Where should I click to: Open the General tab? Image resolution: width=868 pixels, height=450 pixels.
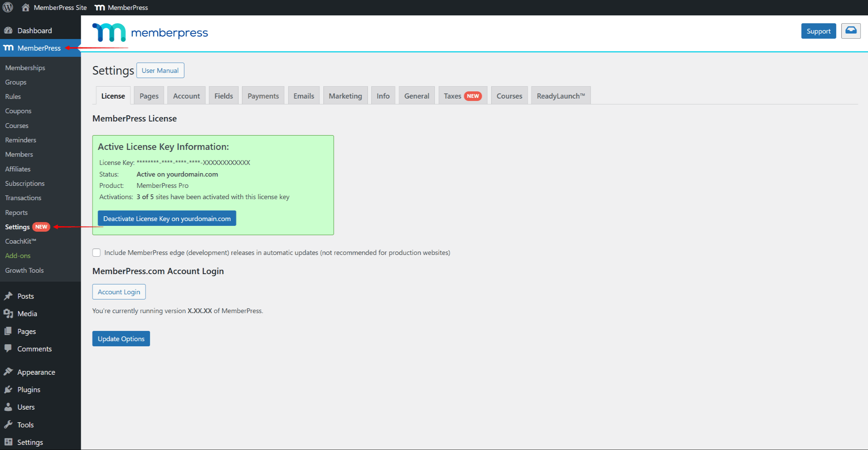pyautogui.click(x=416, y=96)
